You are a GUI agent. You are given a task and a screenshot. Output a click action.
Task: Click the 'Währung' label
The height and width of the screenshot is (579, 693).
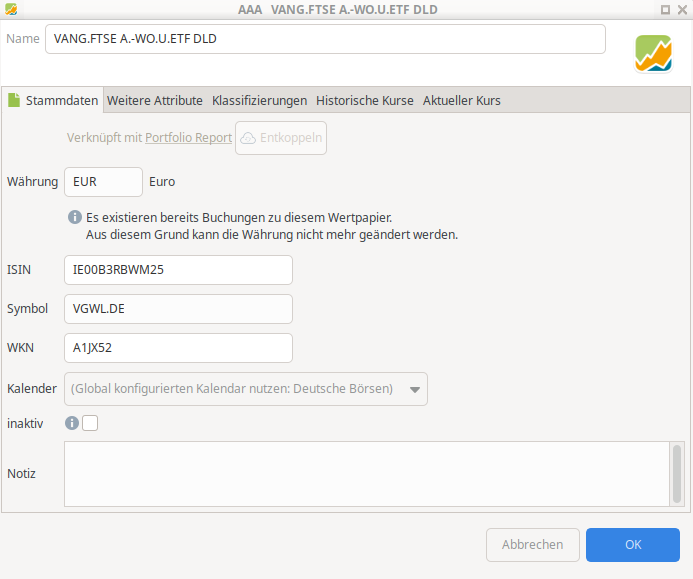32,182
